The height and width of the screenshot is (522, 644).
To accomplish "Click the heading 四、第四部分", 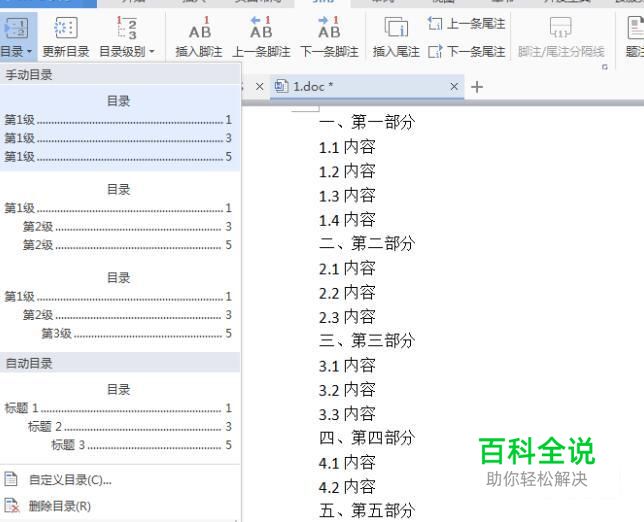I will (367, 438).
